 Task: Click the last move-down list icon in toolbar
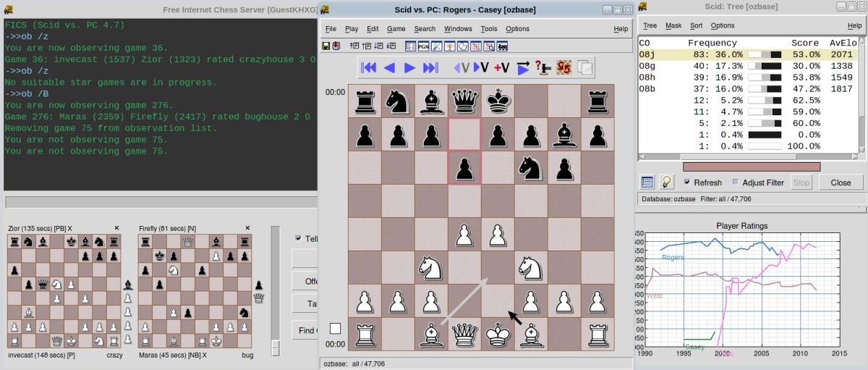pos(391,46)
